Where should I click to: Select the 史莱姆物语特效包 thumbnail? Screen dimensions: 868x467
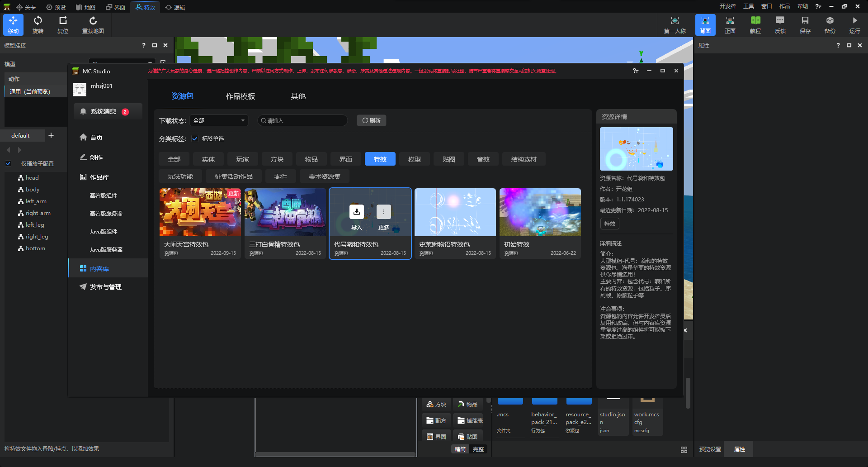[x=455, y=212]
